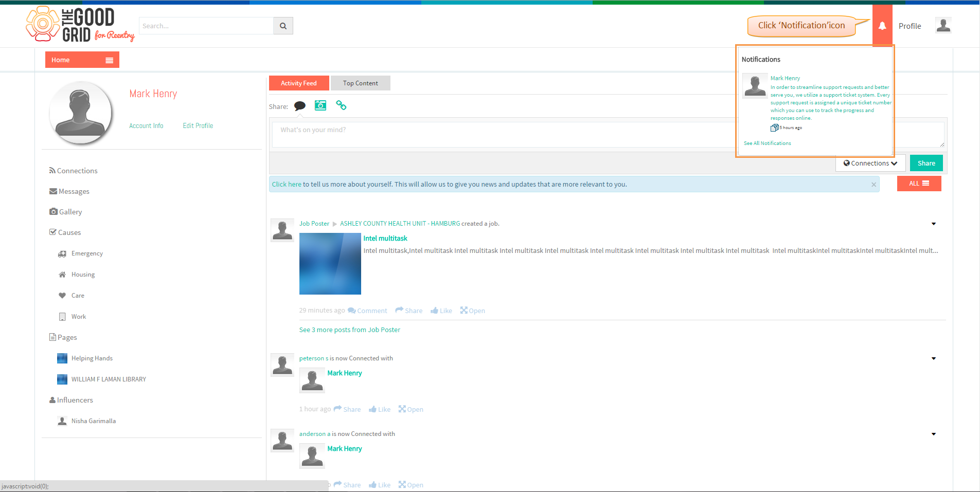Image resolution: width=980 pixels, height=492 pixels.
Task: Click Share on the Intel multitask post
Action: [x=409, y=311]
